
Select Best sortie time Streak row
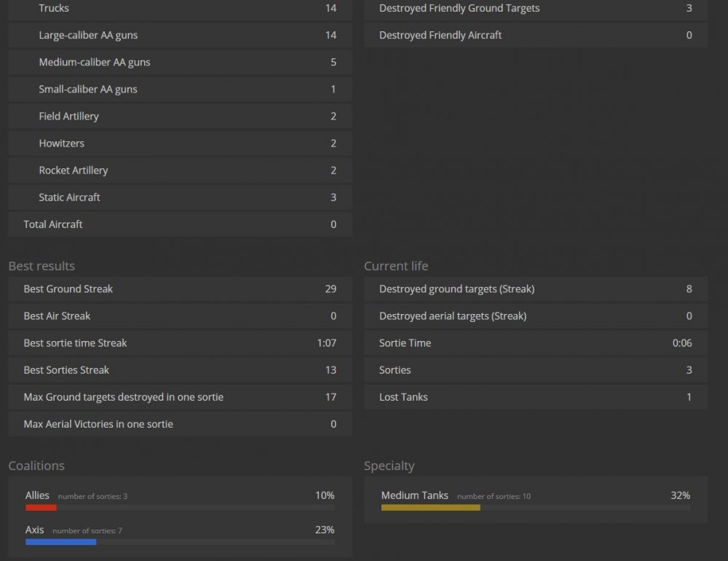(180, 343)
